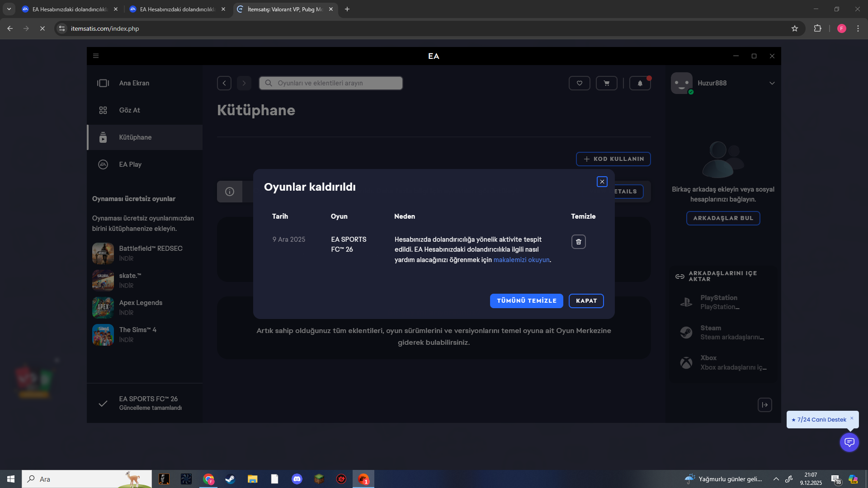Bookmark this page with the star

[x=795, y=28]
